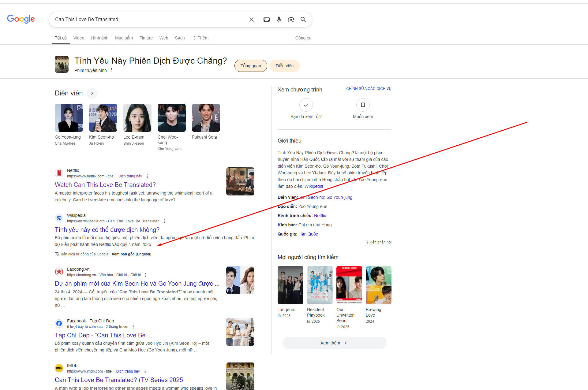The height and width of the screenshot is (390, 588).
Task: Open three-dot menu beside Phim truyền hình
Action: click(112, 70)
